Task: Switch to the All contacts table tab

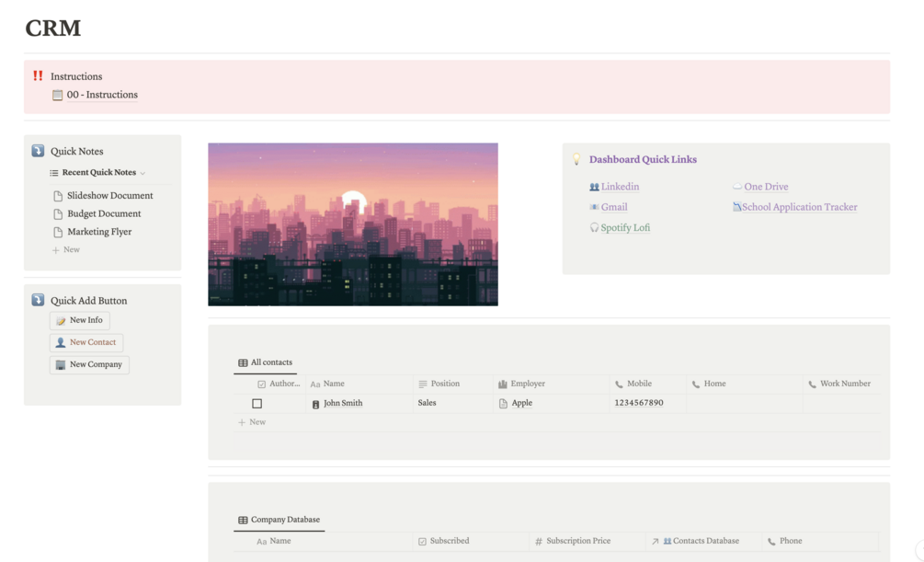Action: coord(265,362)
